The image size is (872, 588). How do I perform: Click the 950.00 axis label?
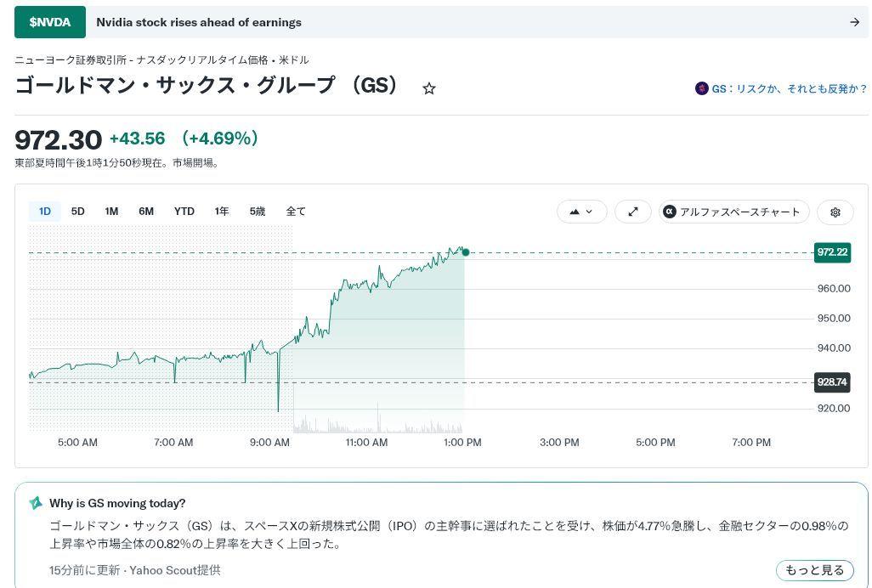(x=834, y=319)
